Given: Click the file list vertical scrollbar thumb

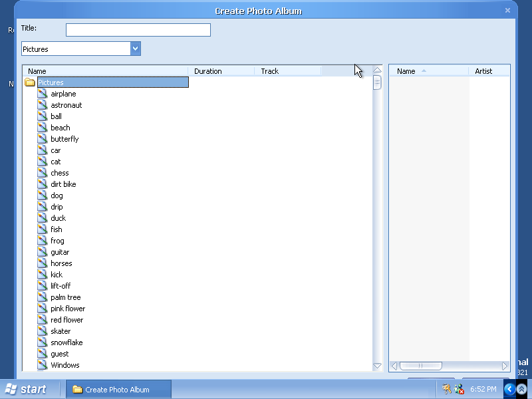Looking at the screenshot, I should coord(377,82).
